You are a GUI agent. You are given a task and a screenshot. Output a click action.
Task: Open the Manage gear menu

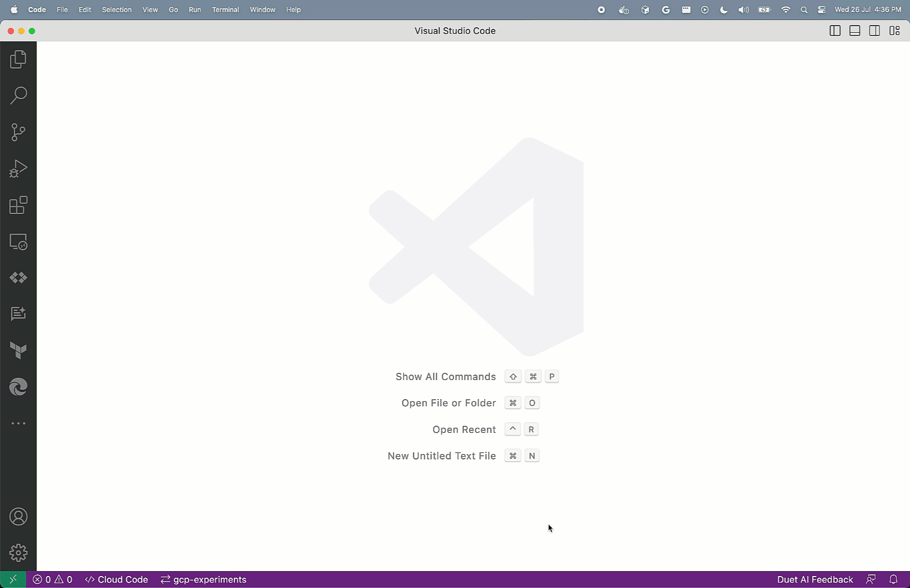[18, 553]
